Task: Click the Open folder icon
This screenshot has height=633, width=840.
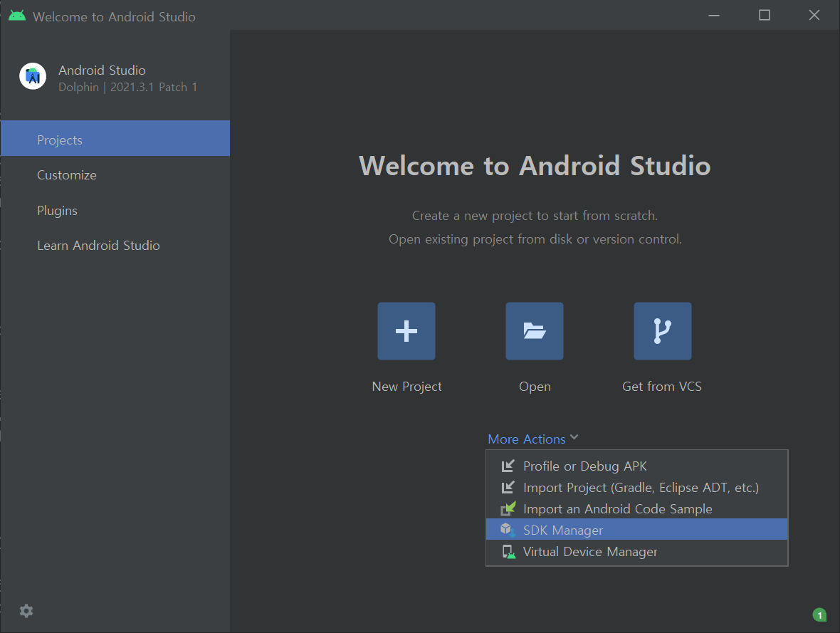Action: (x=534, y=331)
